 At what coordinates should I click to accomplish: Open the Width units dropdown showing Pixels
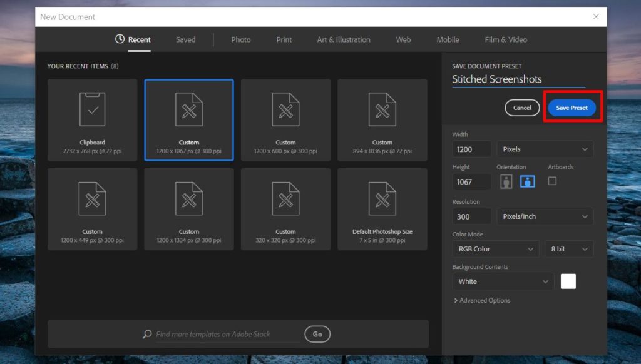coord(545,149)
